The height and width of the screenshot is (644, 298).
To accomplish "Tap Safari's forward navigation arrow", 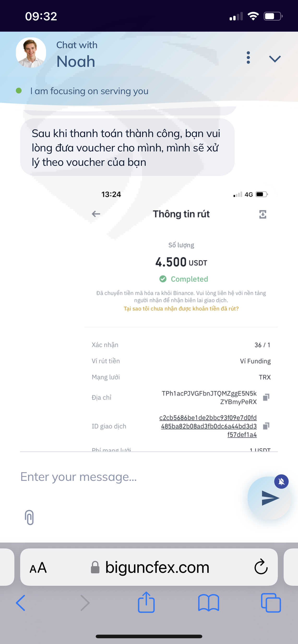I will click(x=85, y=603).
